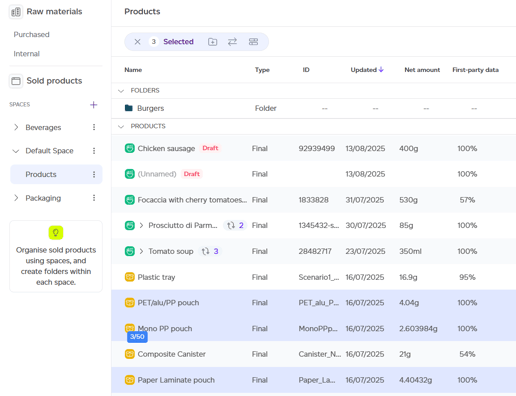The image size is (516, 396).
Task: Expand the Tomato soup row
Action: (x=141, y=251)
